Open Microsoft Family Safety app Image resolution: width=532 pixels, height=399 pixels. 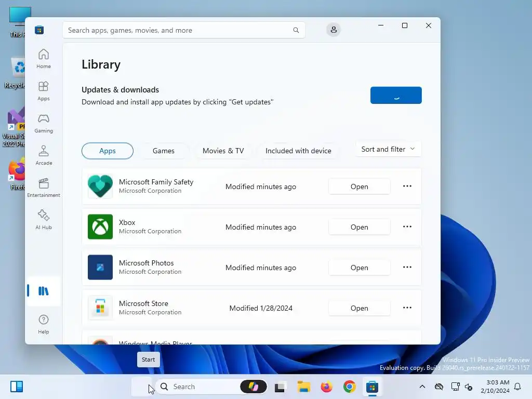pos(360,187)
